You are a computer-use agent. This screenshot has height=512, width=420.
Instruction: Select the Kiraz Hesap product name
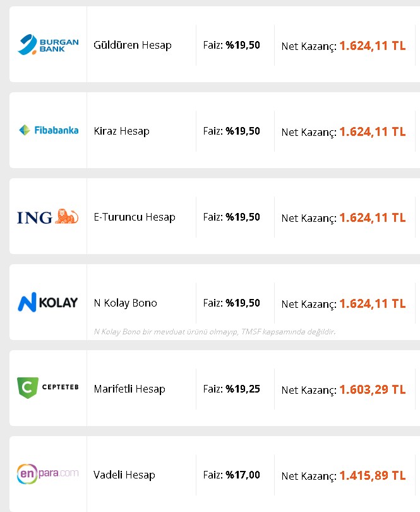tap(121, 131)
